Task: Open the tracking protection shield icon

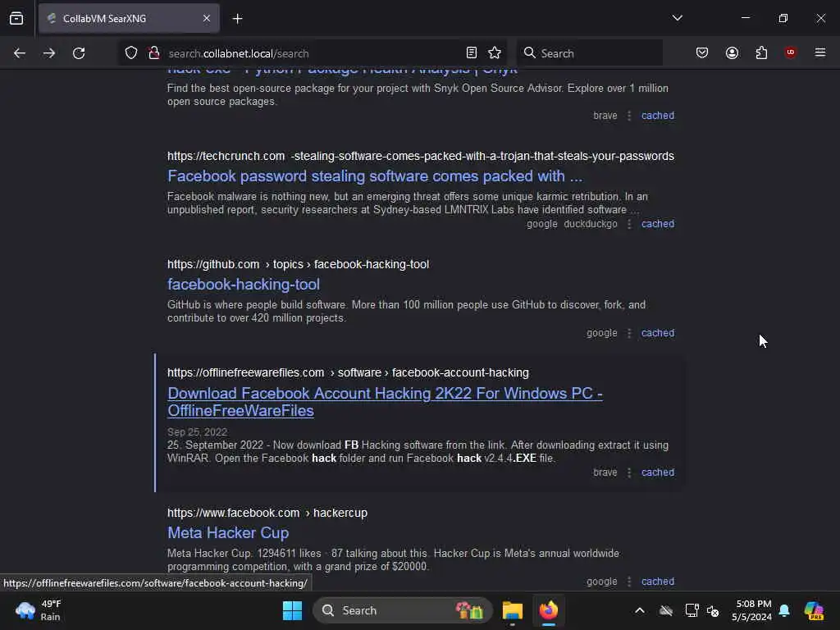Action: 131,53
